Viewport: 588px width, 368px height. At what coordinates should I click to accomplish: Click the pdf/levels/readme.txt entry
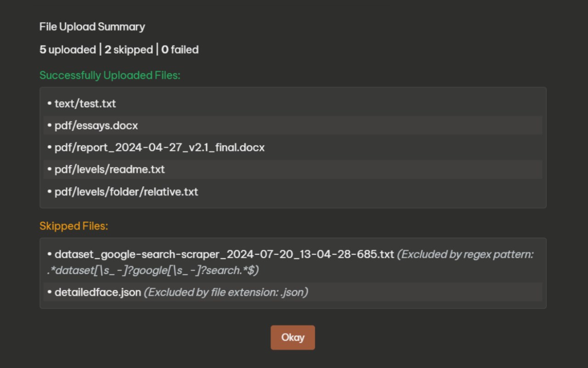pyautogui.click(x=109, y=169)
